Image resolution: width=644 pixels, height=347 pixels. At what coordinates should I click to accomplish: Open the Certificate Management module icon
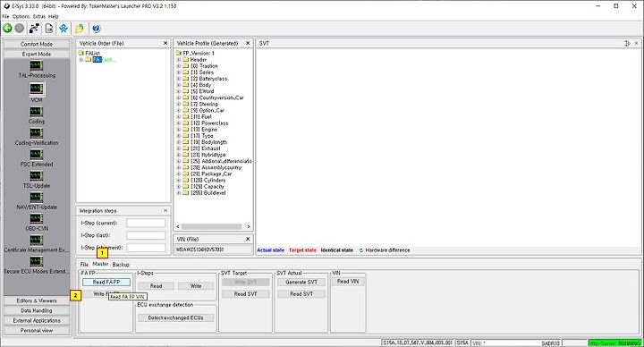click(37, 240)
